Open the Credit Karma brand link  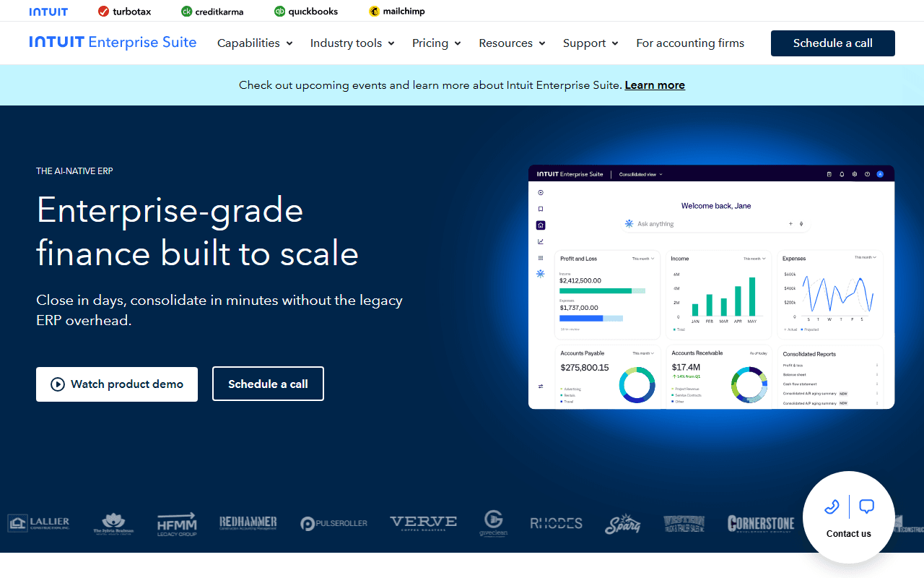212,12
